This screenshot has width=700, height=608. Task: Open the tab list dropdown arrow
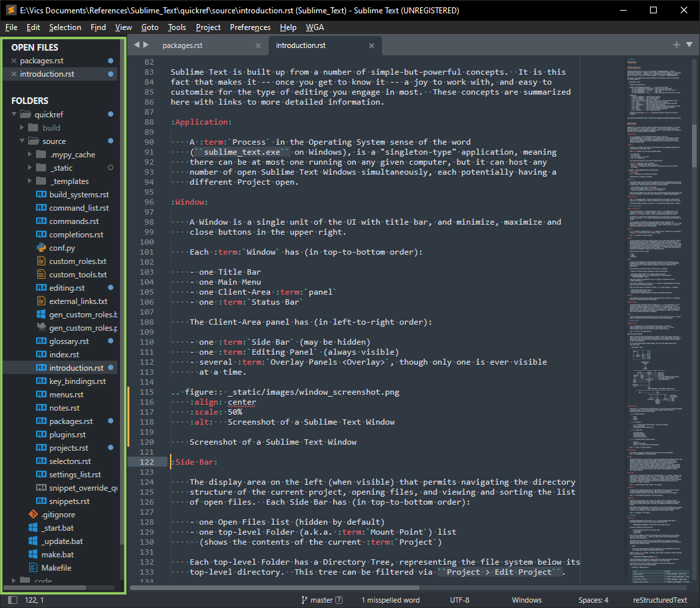point(689,45)
